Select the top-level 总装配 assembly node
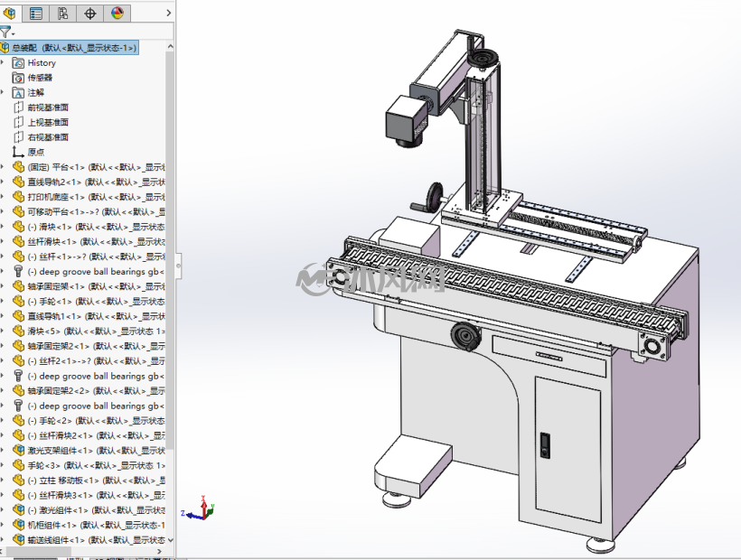Image resolution: width=741 pixels, height=560 pixels. click(69, 48)
